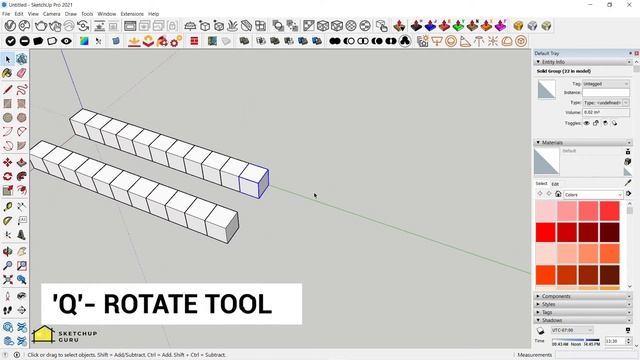Select the Eraser tool

click(x=22, y=73)
